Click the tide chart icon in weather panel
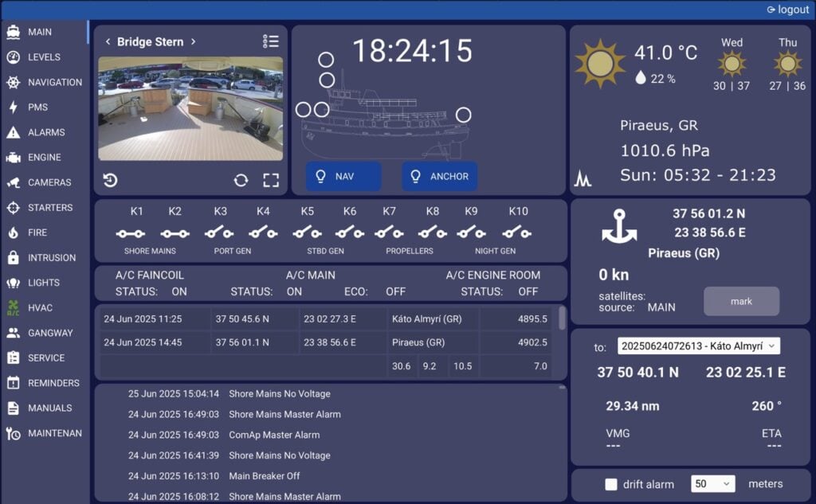Image resolution: width=816 pixels, height=504 pixels. pos(583,179)
